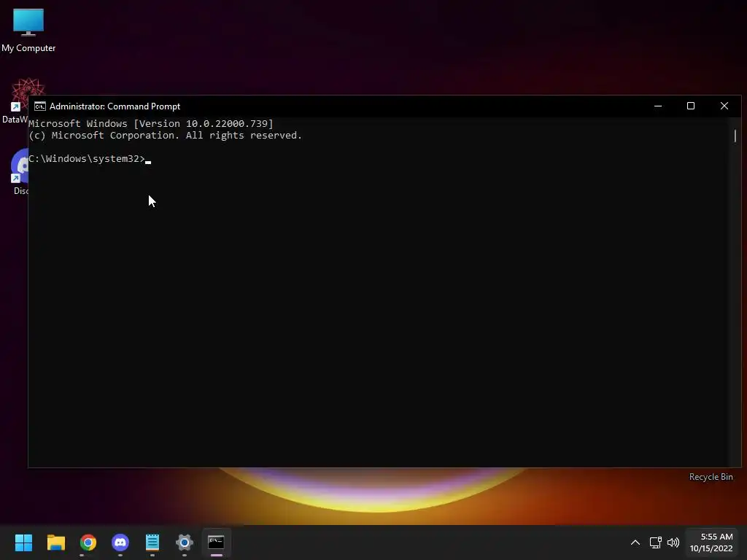Show hidden system tray icons

click(635, 542)
